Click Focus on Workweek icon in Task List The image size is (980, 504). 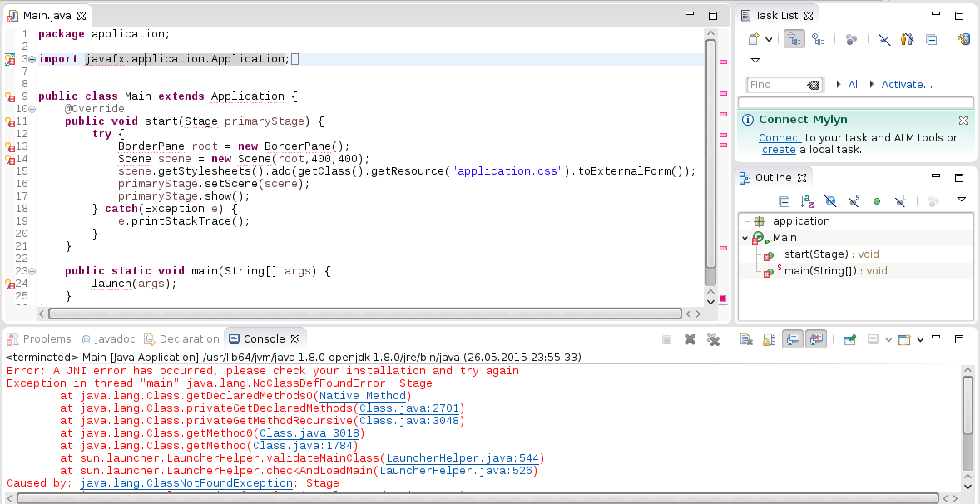(x=908, y=39)
